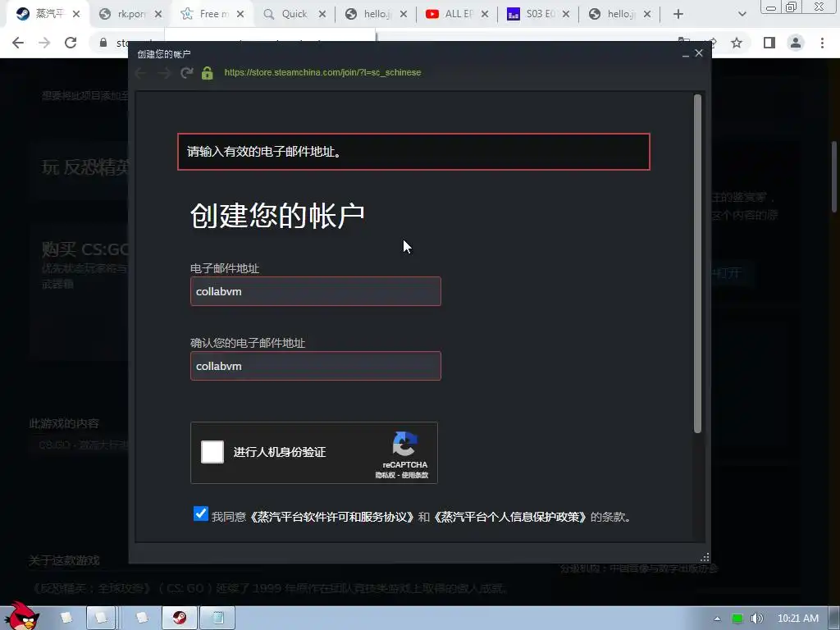This screenshot has height=630, width=840.
Task: Focus the 电子邮件地址 email field
Action: pyautogui.click(x=316, y=291)
